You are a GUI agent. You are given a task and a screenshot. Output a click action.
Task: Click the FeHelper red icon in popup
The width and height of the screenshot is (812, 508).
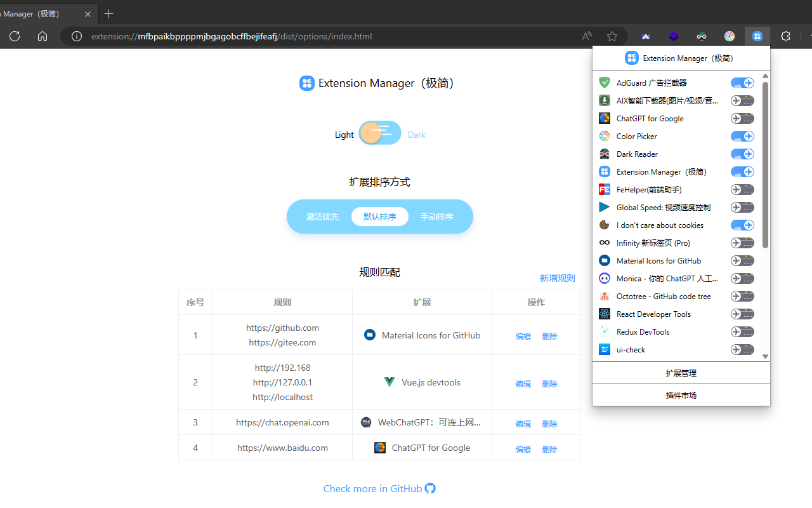[605, 189]
